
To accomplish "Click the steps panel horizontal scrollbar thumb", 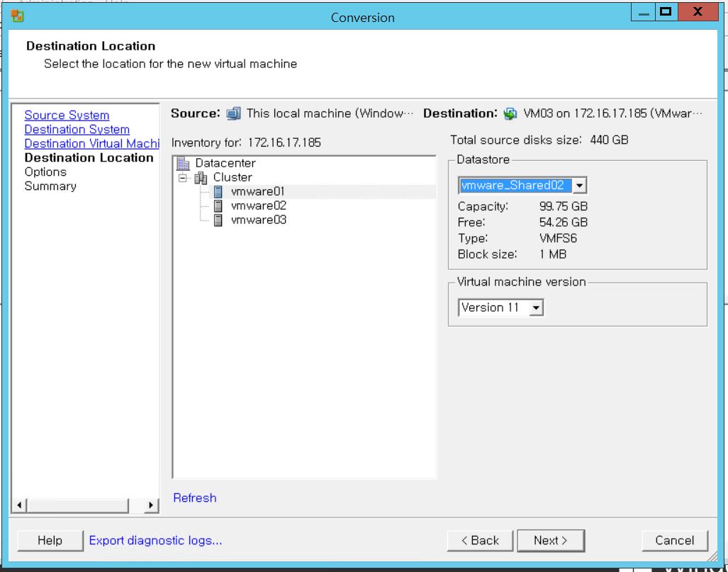I will click(x=77, y=505).
